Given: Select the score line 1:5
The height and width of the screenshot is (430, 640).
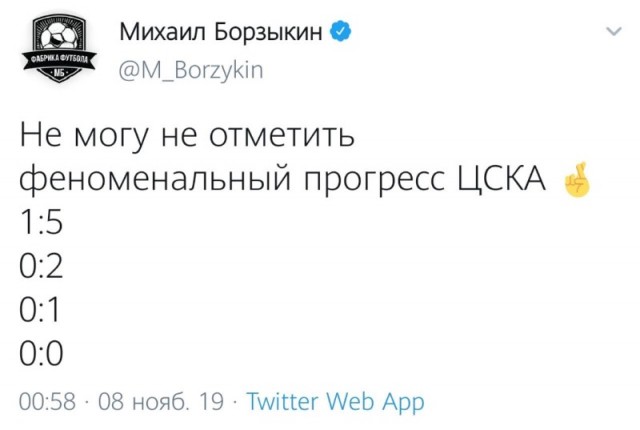Looking at the screenshot, I should [41, 222].
